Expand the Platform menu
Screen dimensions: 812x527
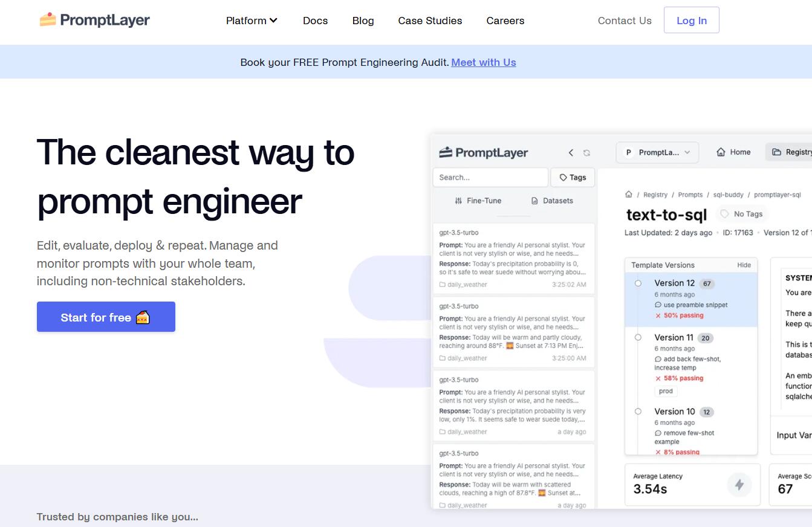(252, 21)
